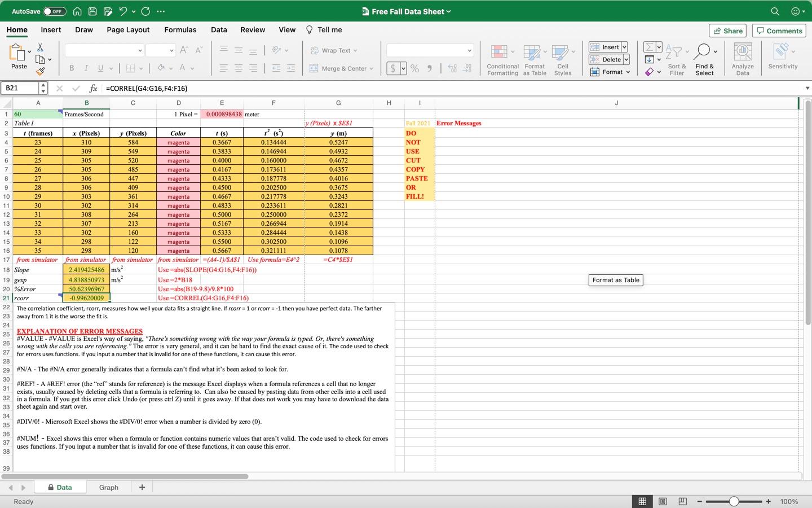Open the Format cells dropdown
812x508 pixels.
click(610, 72)
